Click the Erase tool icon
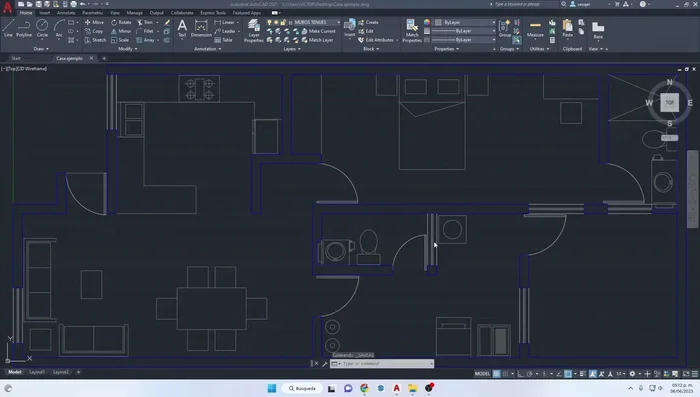The width and height of the screenshot is (700, 397). tap(167, 22)
